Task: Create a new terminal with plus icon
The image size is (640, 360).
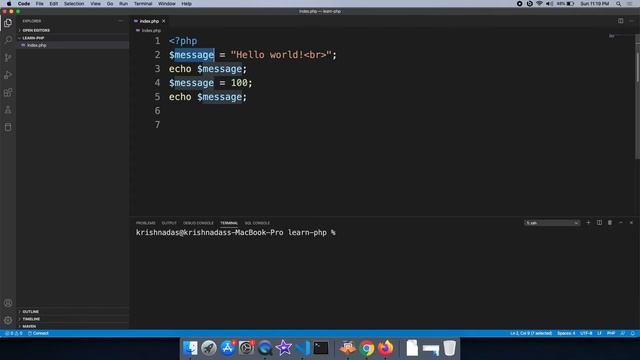Action: click(x=588, y=223)
